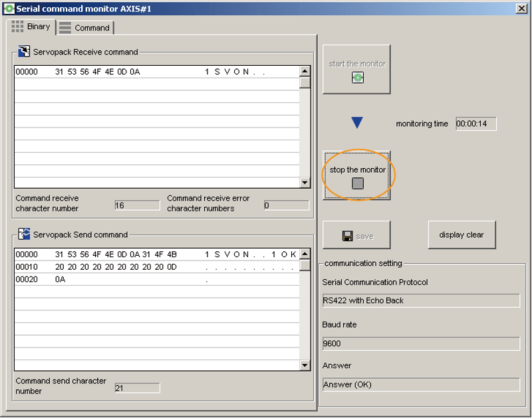Viewport: 532px width, 418px height.
Task: Click the start the monitor icon
Action: tap(357, 78)
